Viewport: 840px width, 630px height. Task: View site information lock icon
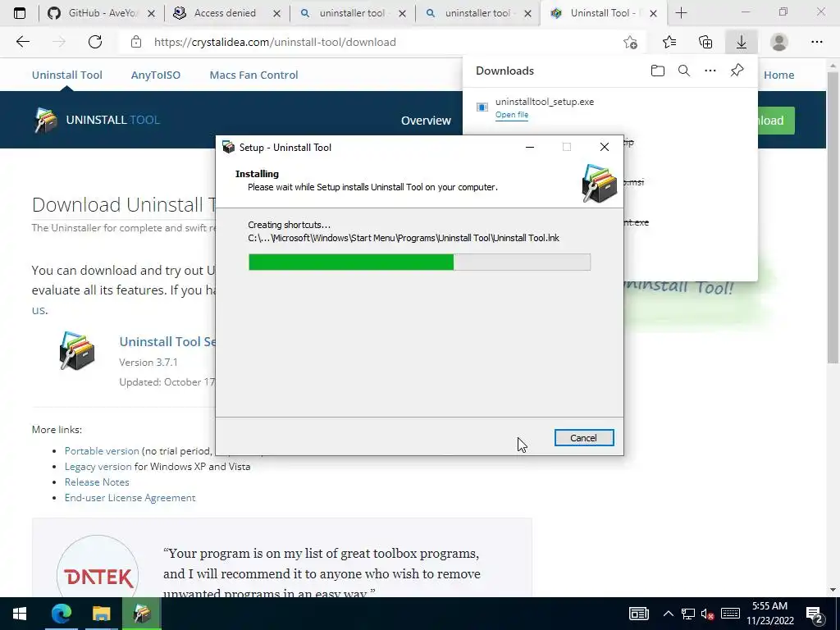click(x=136, y=42)
